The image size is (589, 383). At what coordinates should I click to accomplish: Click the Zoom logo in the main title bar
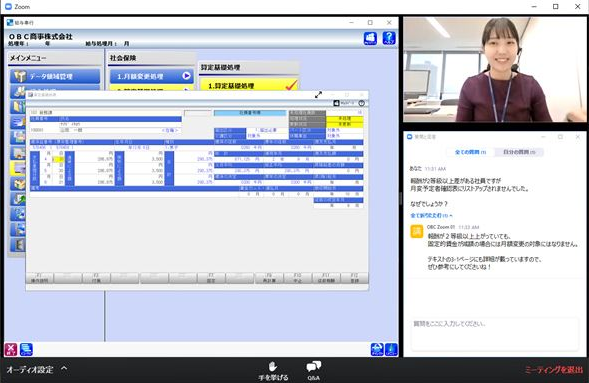(8, 6)
